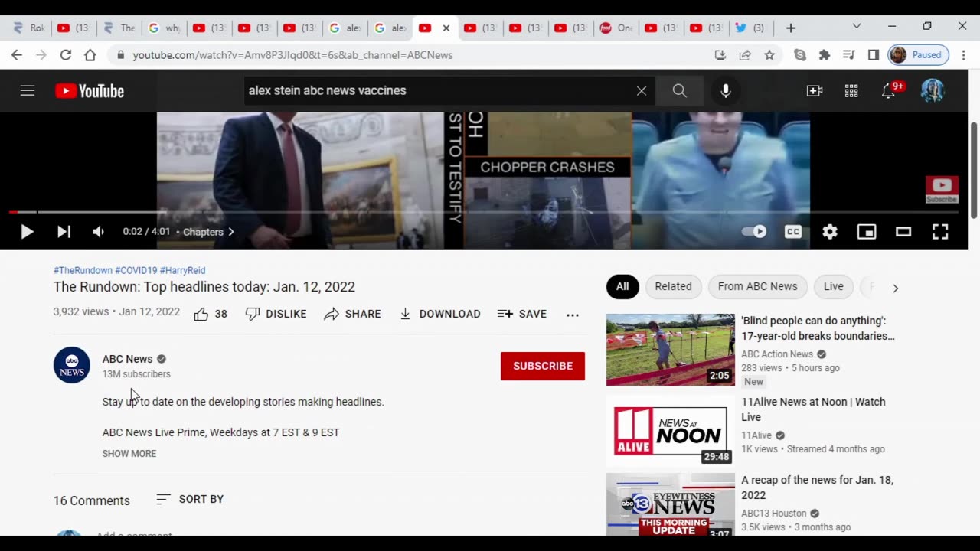
Task: Click the video's Subscribe watermark
Action: pyautogui.click(x=942, y=189)
